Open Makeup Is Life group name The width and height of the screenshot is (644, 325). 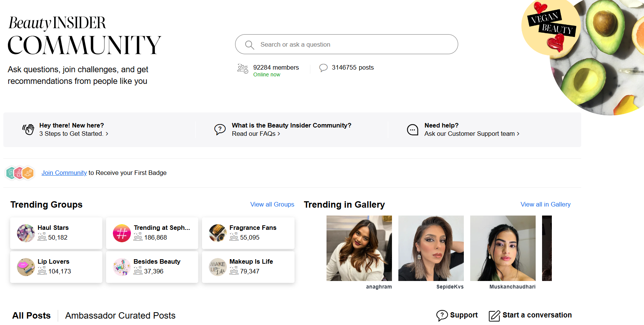251,262
